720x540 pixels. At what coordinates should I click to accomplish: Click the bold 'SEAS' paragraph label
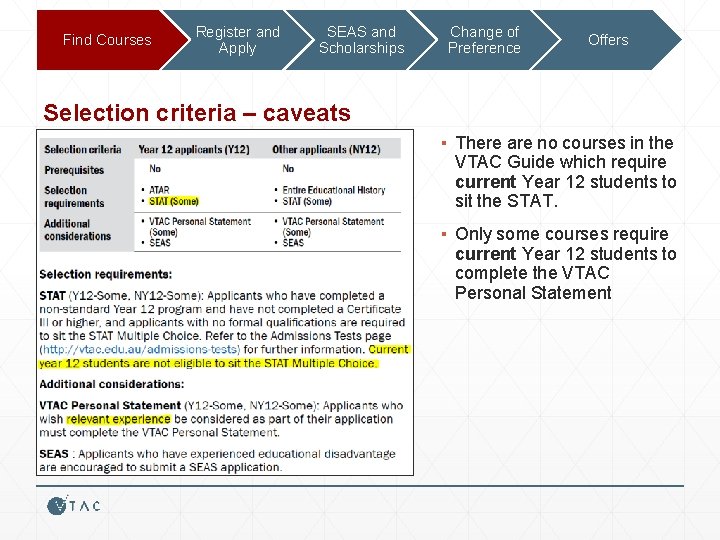[54, 454]
